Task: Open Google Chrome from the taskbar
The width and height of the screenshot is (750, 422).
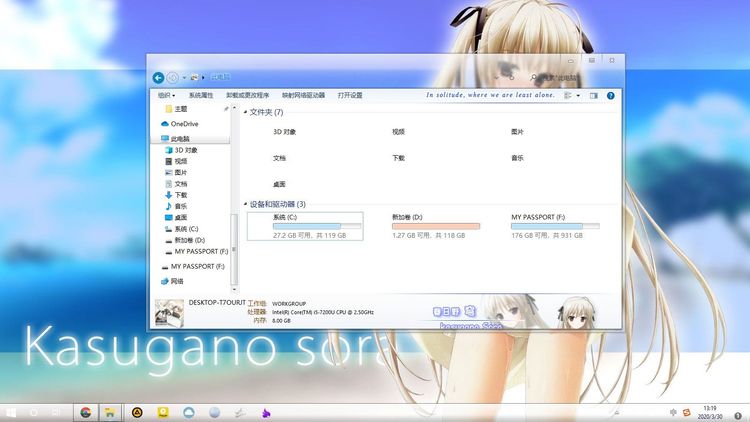Action: (86, 412)
